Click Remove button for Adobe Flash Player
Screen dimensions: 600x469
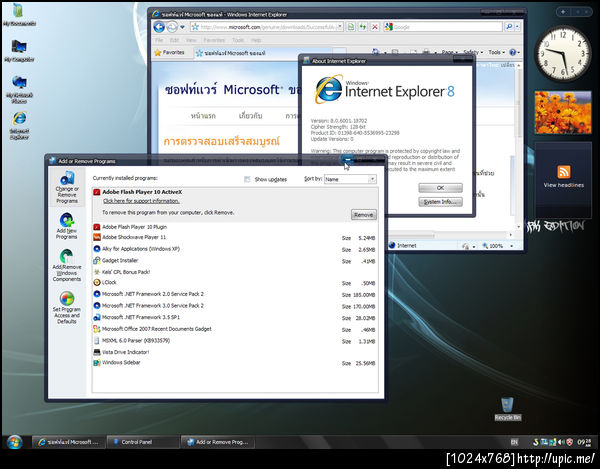(364, 215)
